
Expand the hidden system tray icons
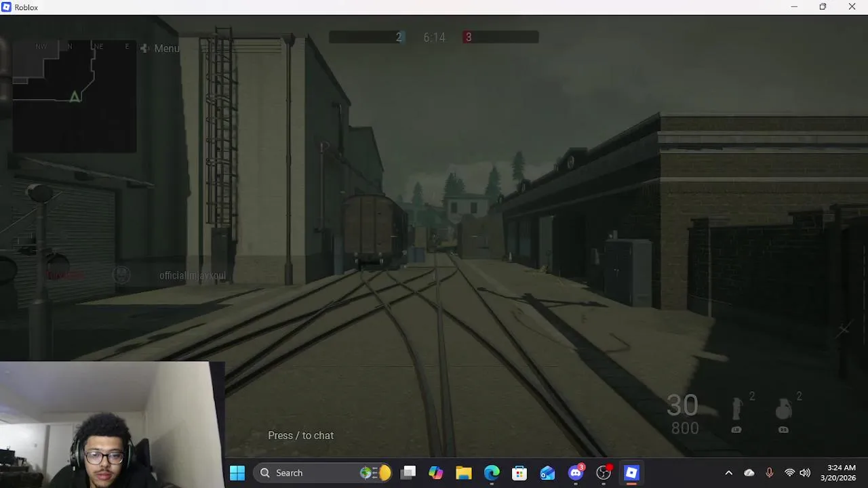click(x=728, y=472)
